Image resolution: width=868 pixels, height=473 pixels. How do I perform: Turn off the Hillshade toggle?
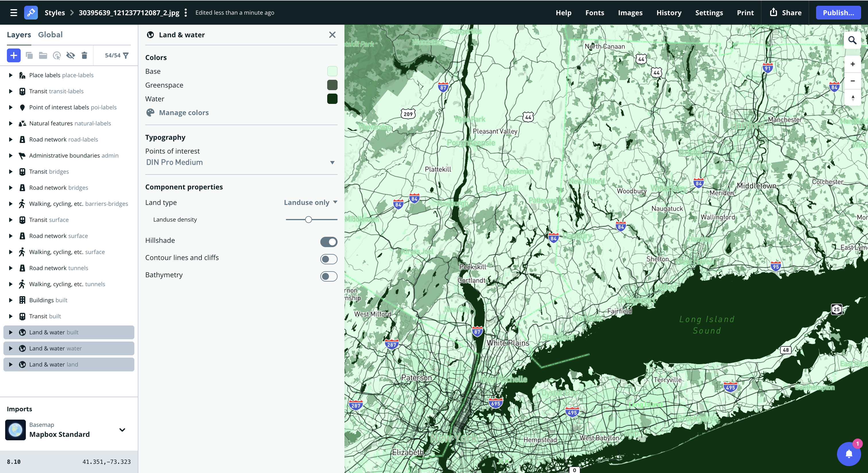(x=329, y=242)
